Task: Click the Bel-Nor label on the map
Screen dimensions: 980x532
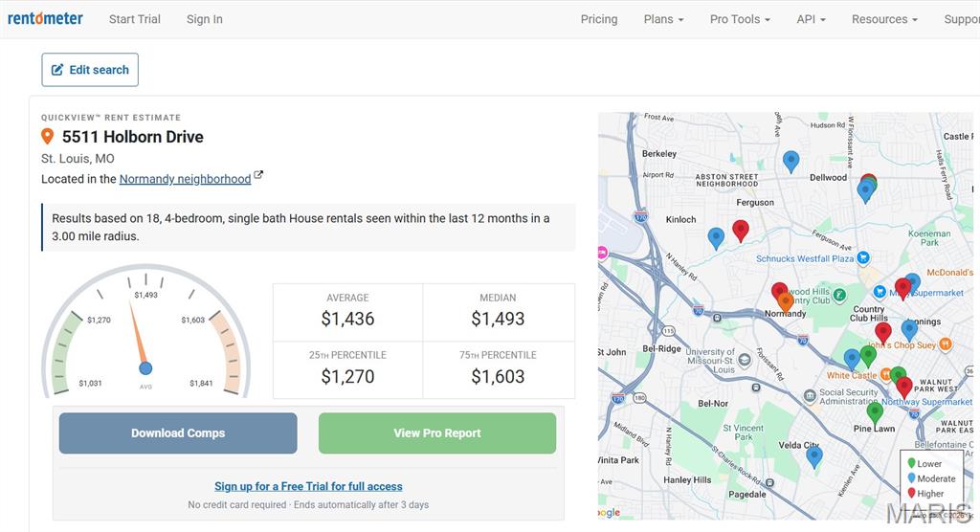Action: coord(713,404)
